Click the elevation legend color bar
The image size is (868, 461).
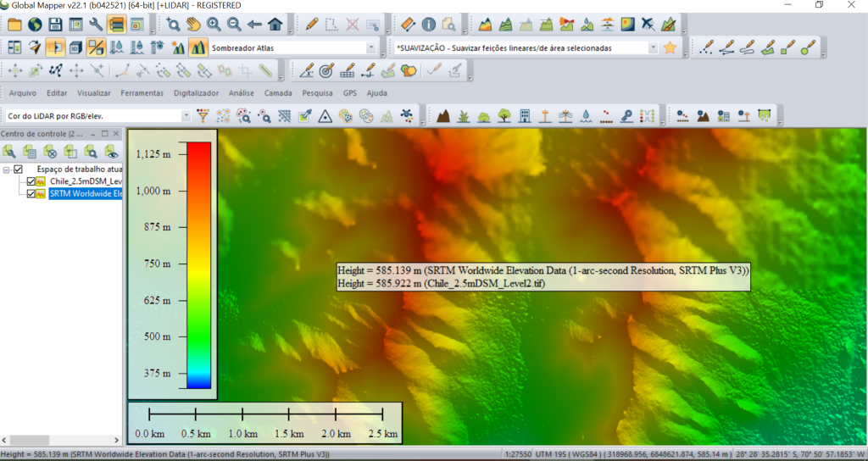pyautogui.click(x=198, y=264)
